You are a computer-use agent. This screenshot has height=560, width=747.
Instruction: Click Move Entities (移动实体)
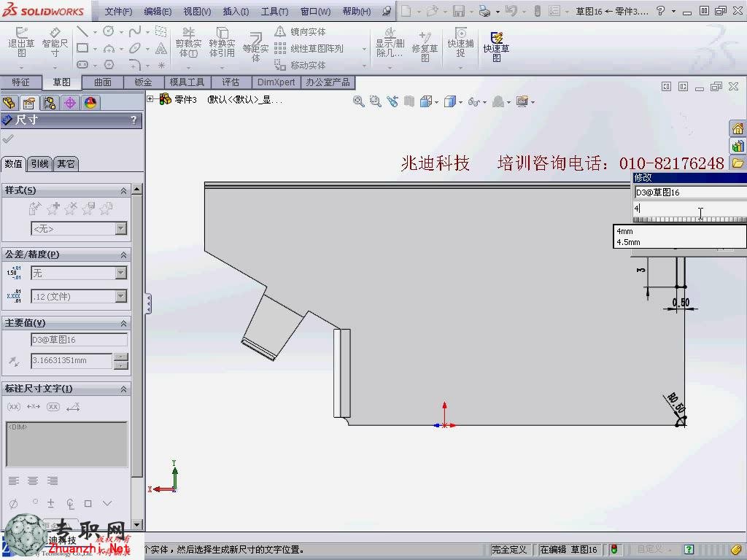click(x=301, y=65)
